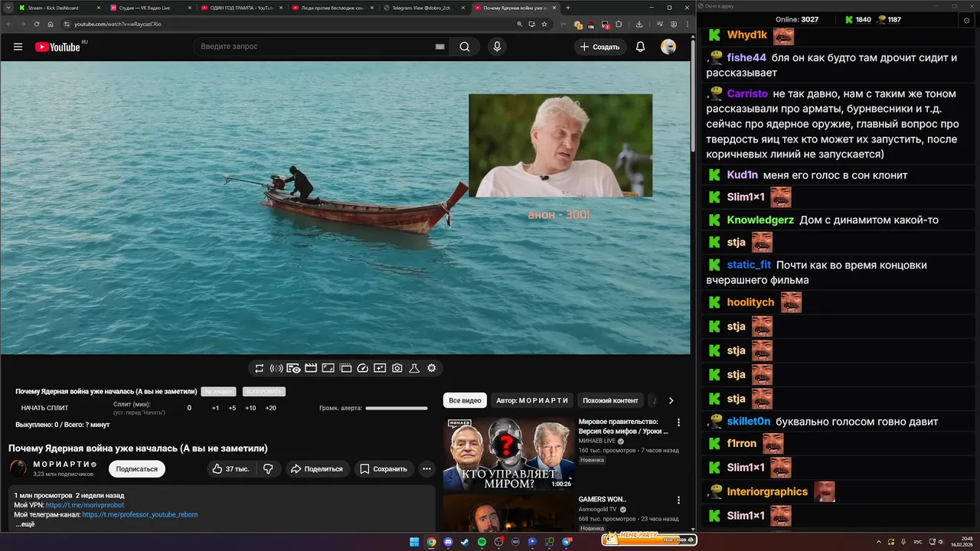Select the Все видео filter chip
The height and width of the screenshot is (551, 980).
pos(465,400)
